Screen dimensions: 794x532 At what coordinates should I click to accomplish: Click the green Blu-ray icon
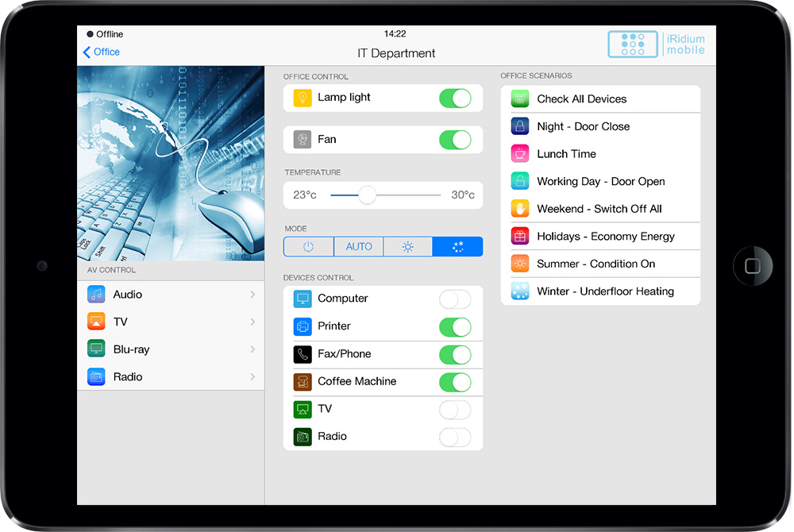tap(96, 349)
